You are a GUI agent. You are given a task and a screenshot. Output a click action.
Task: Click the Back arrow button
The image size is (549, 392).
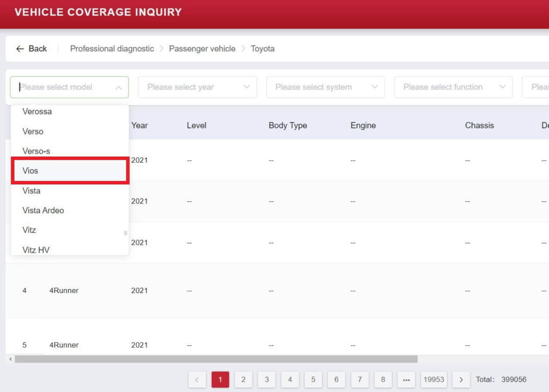(31, 49)
